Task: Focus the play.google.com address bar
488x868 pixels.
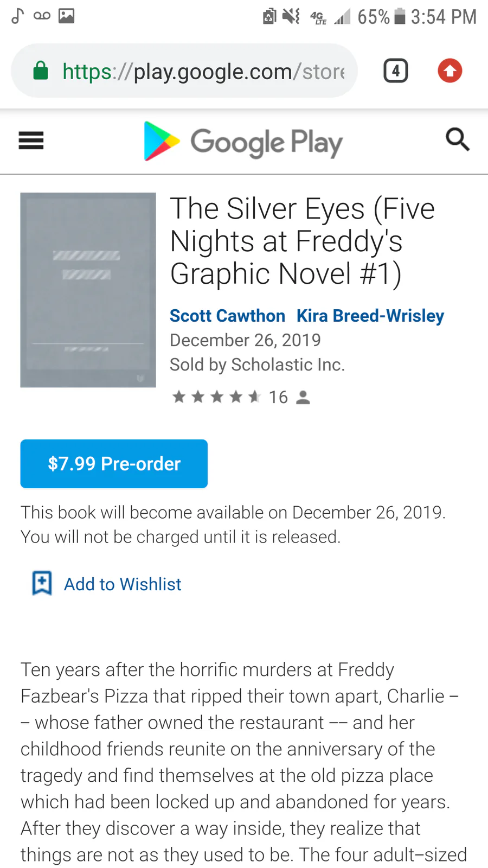Action: (x=203, y=71)
